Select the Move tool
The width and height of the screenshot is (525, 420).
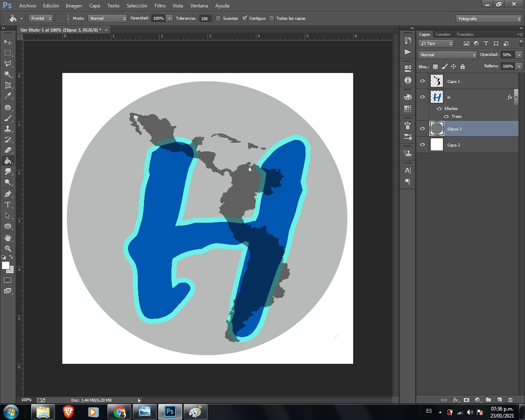(8, 42)
